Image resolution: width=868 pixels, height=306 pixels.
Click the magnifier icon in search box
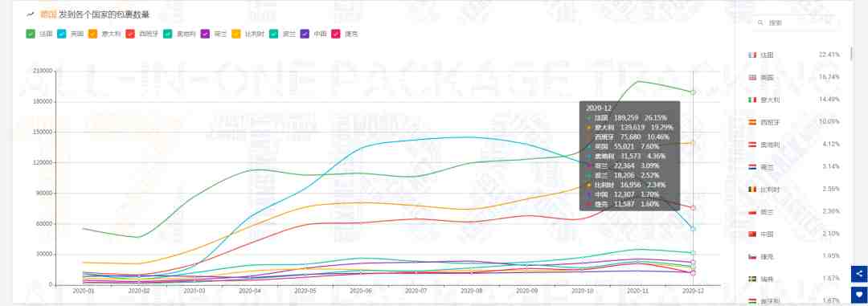coord(760,22)
